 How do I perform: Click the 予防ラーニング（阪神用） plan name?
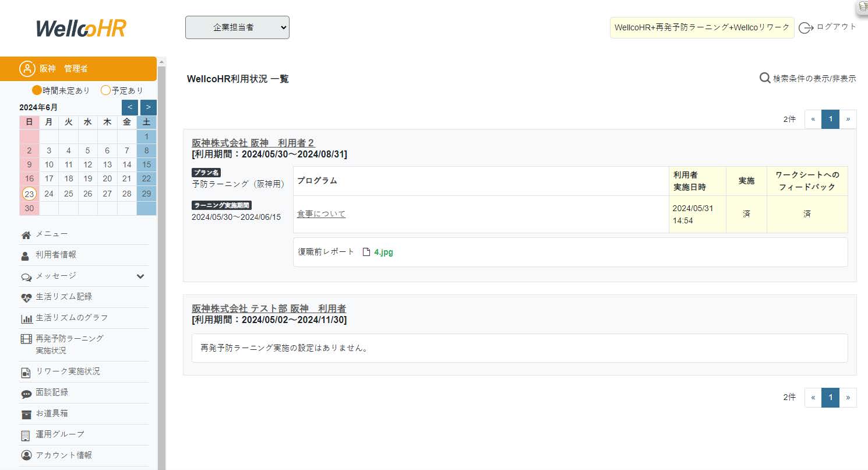[238, 184]
